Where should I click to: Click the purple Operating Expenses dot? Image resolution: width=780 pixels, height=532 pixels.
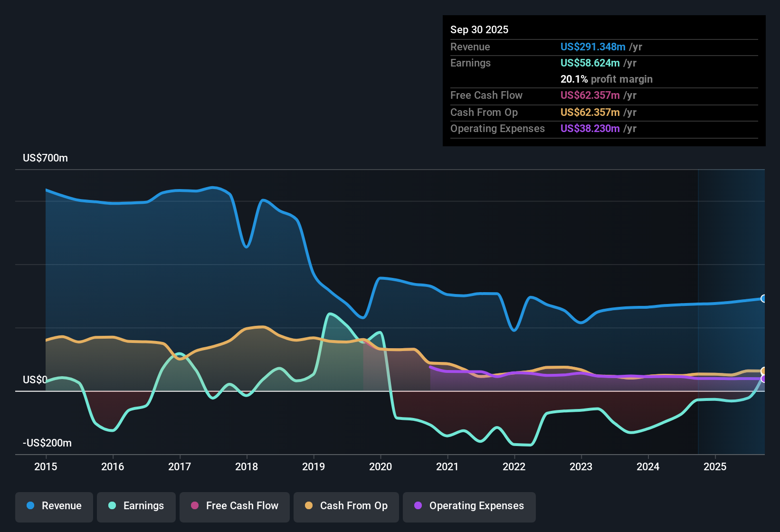[418, 506]
